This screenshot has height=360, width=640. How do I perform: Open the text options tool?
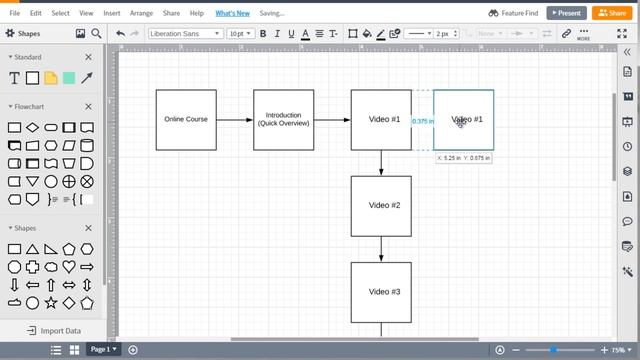tap(333, 34)
